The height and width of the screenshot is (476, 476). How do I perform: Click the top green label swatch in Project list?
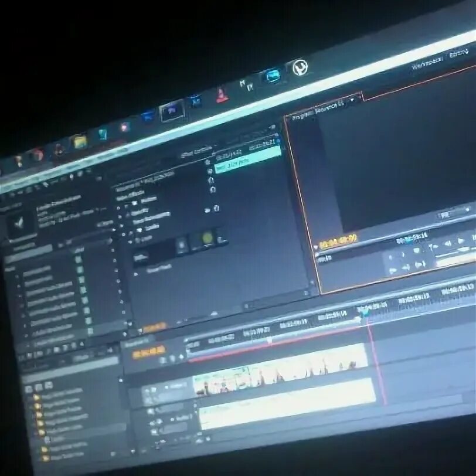(x=78, y=260)
